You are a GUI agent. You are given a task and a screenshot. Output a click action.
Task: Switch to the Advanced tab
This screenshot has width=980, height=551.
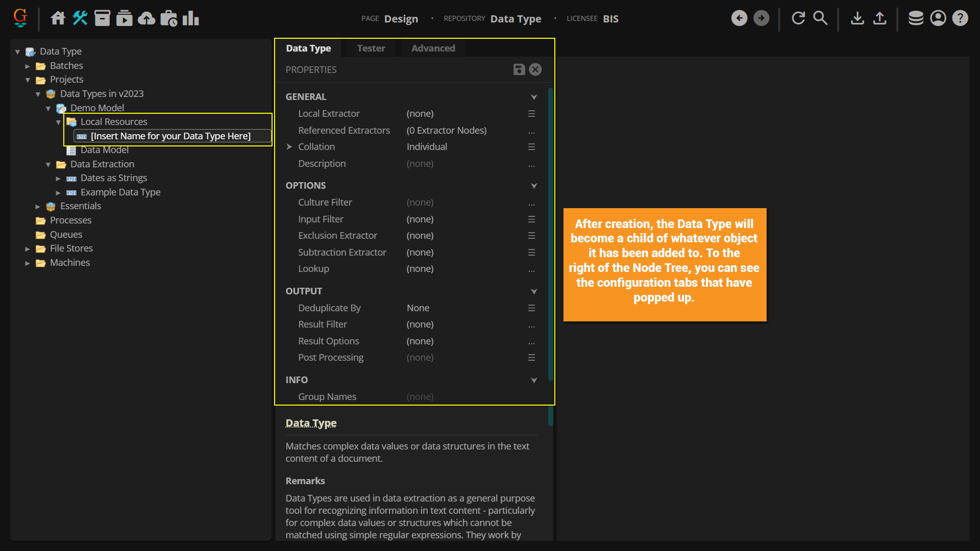point(433,48)
